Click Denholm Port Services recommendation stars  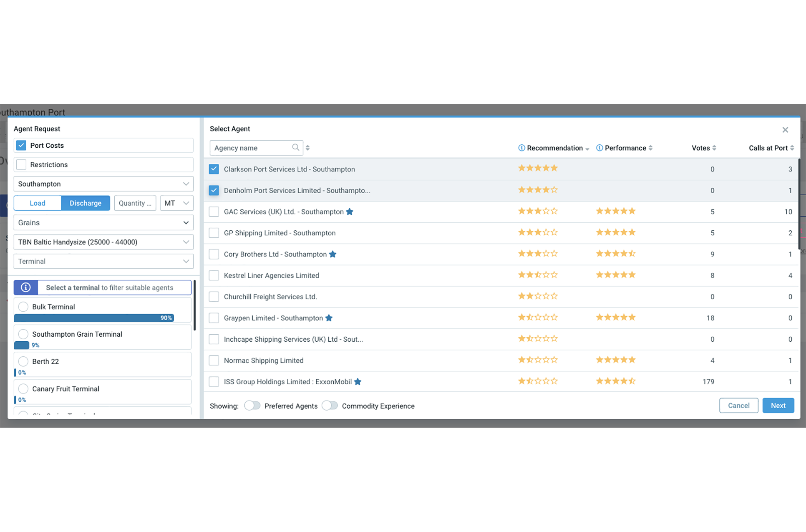tap(538, 189)
